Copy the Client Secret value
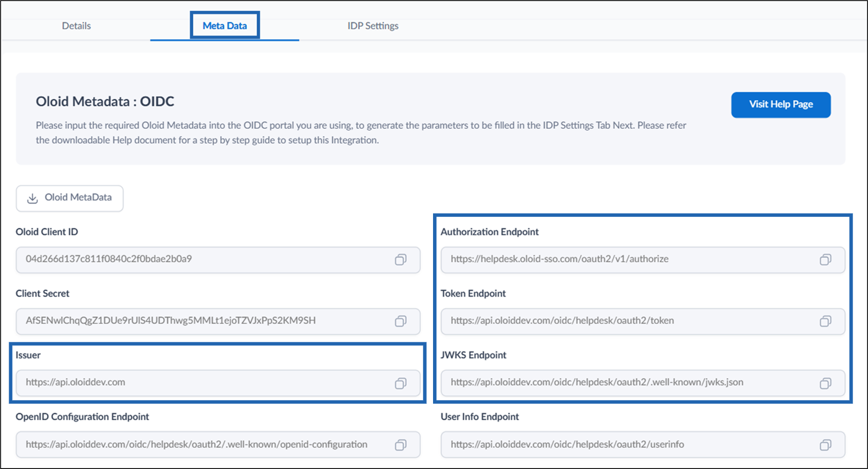Screen dimensions: 868x469 point(400,322)
